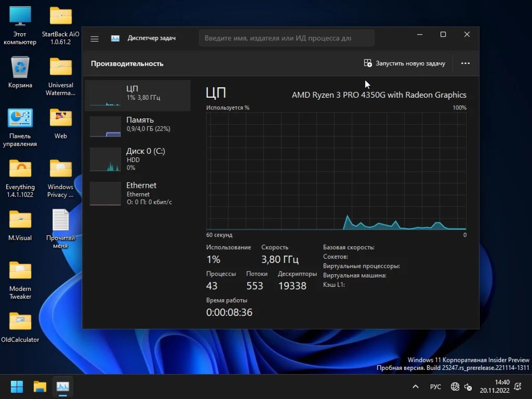
Task: Select the OldCalculator folder icon
Action: point(20,327)
